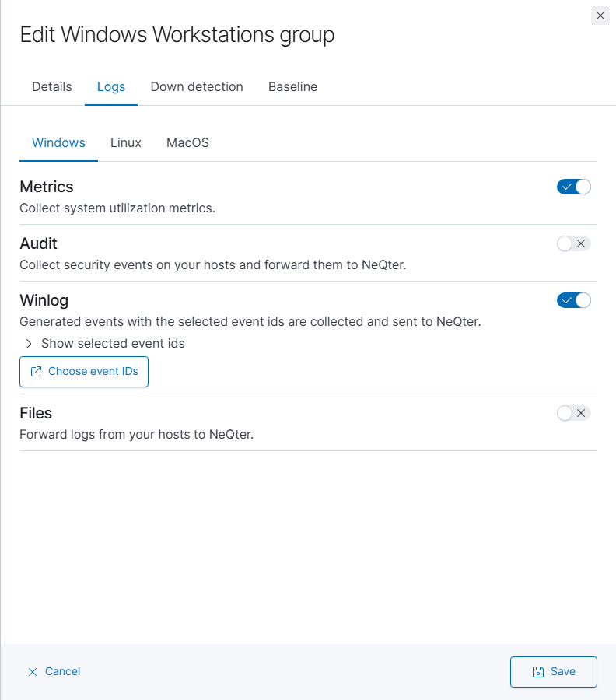Click the Files heading text
This screenshot has width=616, height=700.
tap(36, 413)
